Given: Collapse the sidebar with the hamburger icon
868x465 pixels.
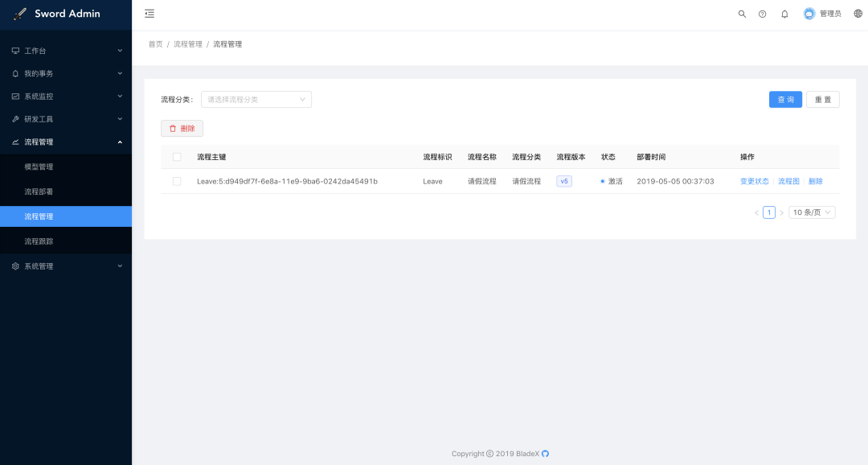Looking at the screenshot, I should click(149, 13).
